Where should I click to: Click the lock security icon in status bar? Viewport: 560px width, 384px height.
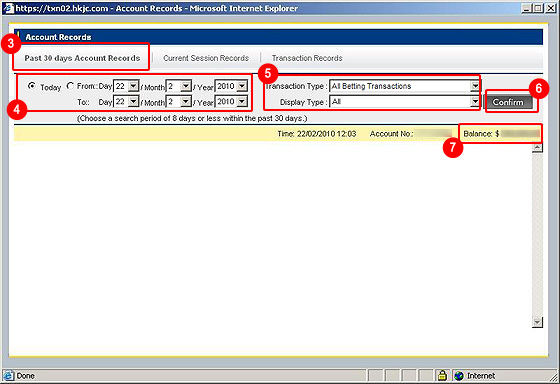[442, 375]
